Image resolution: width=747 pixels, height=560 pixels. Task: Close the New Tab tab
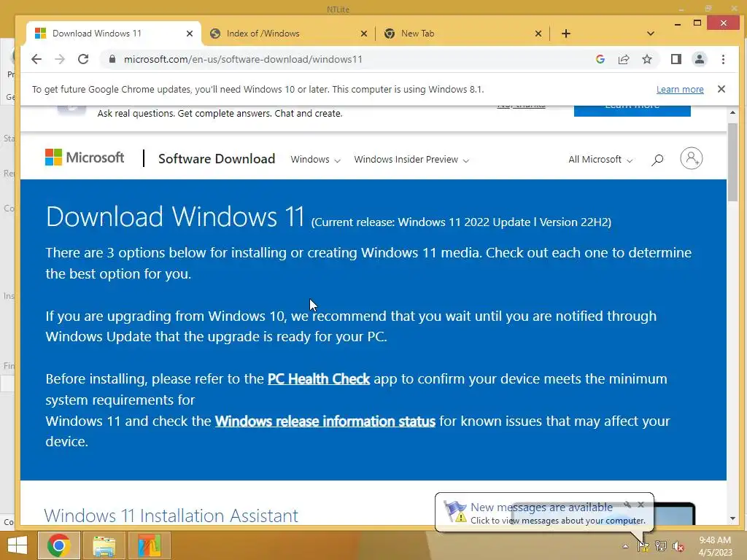(x=538, y=34)
